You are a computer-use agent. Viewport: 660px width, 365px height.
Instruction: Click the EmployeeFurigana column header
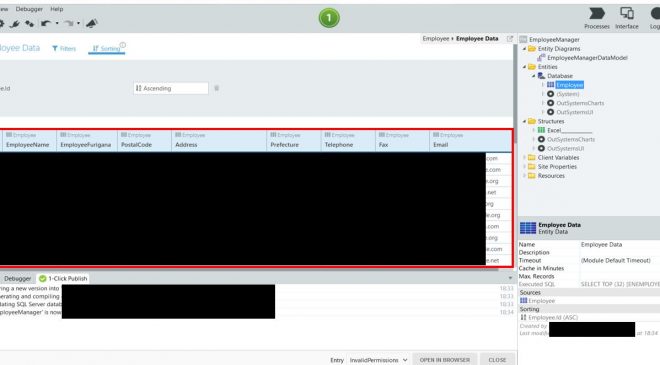(x=85, y=144)
